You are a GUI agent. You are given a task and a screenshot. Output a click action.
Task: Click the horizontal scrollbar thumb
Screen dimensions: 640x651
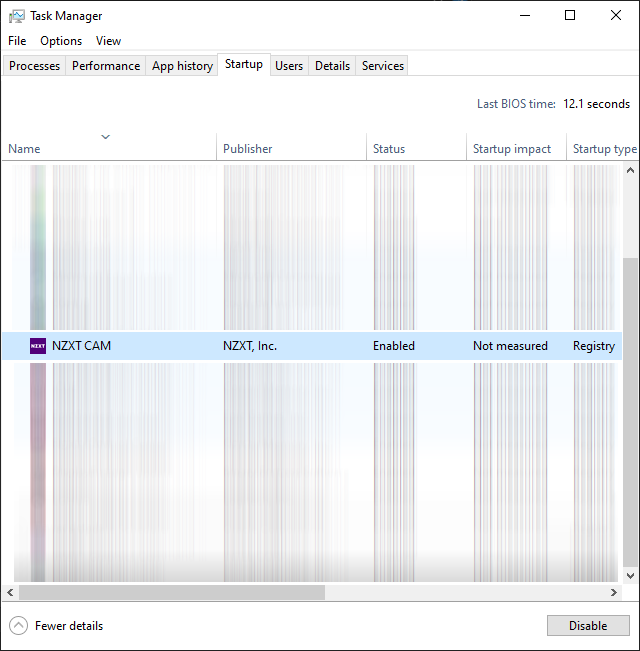click(x=172, y=592)
